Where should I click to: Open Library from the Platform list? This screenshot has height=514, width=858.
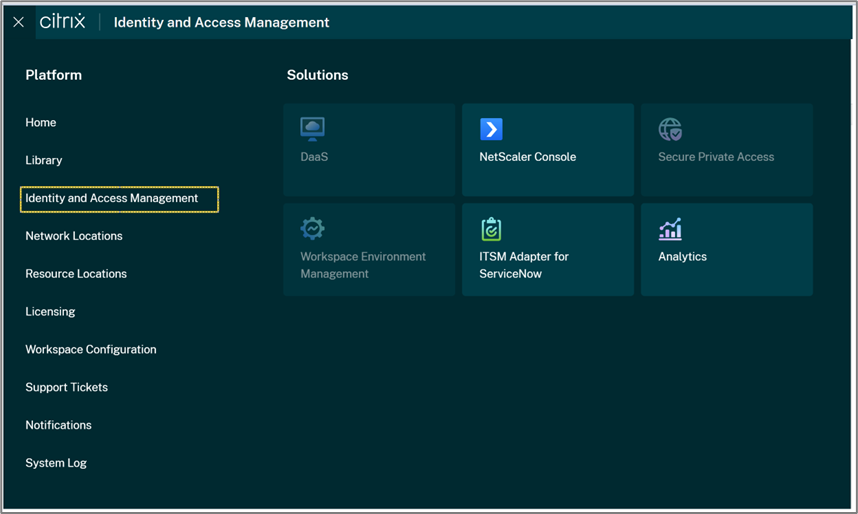click(x=44, y=160)
